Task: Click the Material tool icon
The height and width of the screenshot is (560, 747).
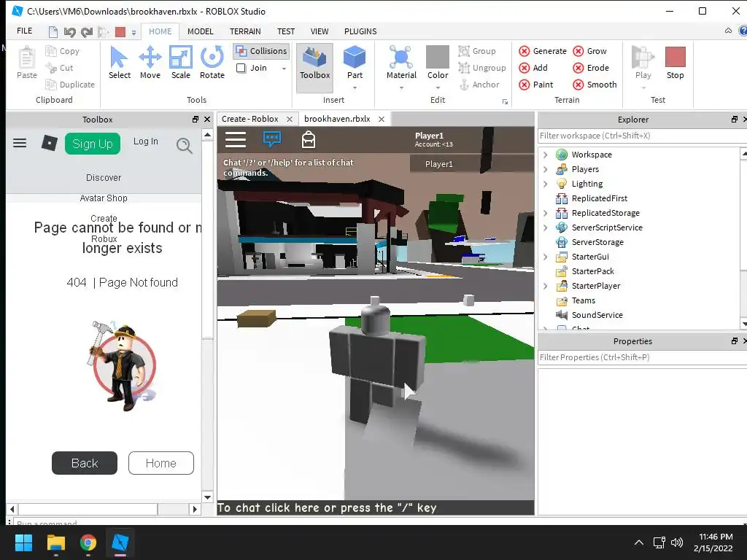Action: [401, 58]
